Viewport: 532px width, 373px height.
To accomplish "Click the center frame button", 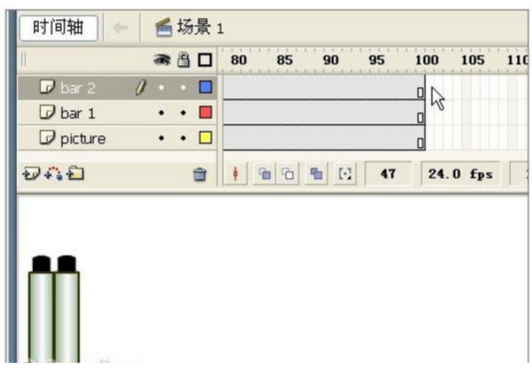I will coord(235,174).
